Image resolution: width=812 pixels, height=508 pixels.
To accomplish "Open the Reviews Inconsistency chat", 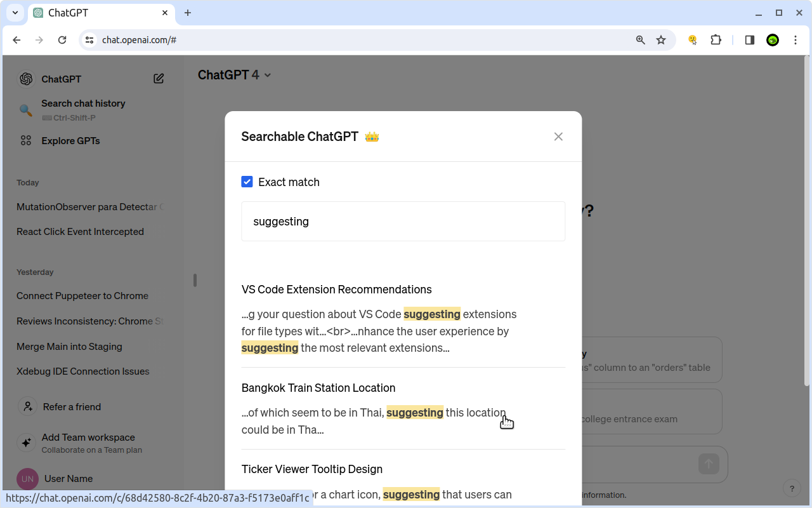I will [x=91, y=321].
